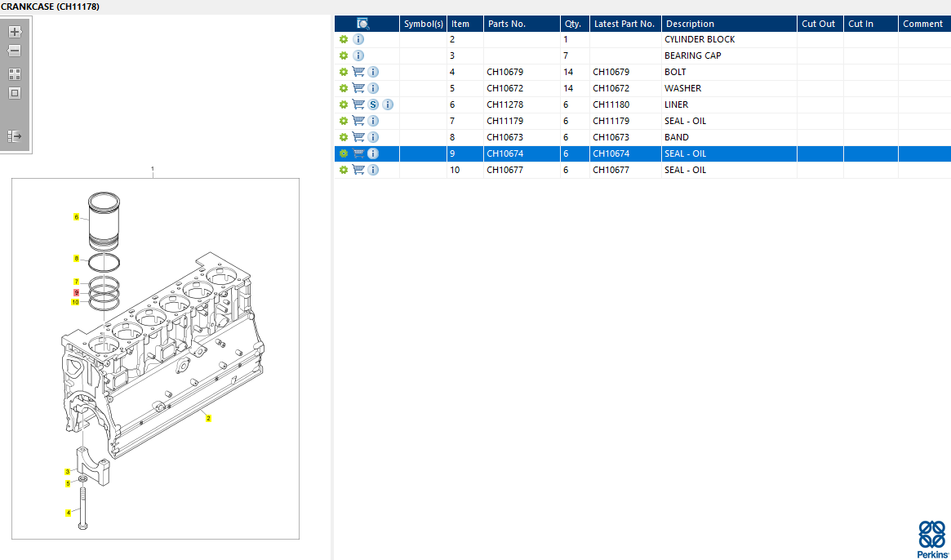Click supersession S icon for LINER
The height and width of the screenshot is (560, 951).
coord(373,104)
